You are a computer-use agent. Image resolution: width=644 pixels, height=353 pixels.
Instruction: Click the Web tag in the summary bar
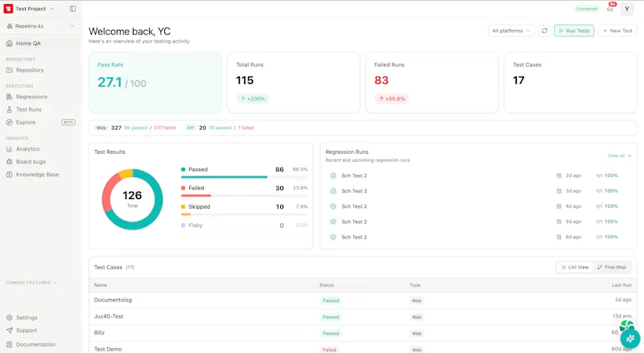coord(101,128)
